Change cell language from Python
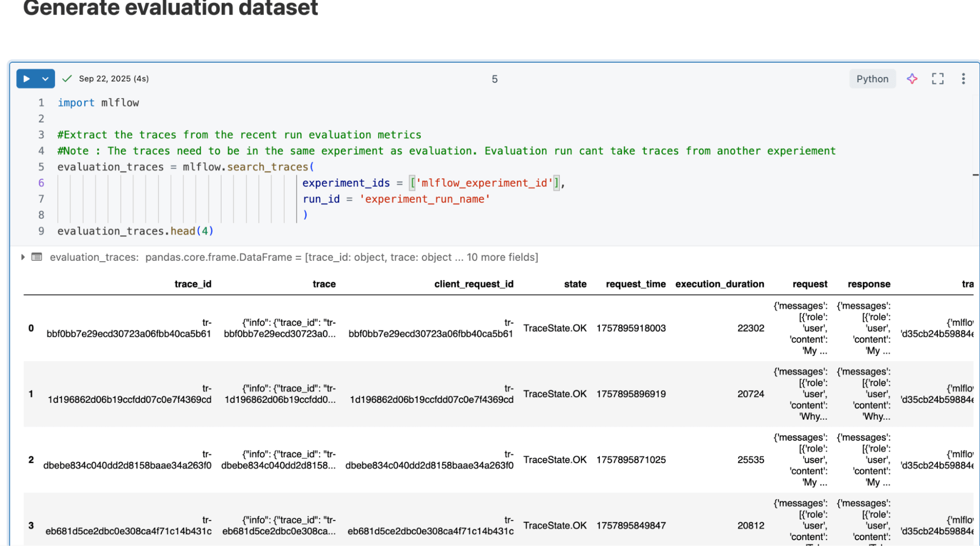This screenshot has height=546, width=980. coord(872,79)
